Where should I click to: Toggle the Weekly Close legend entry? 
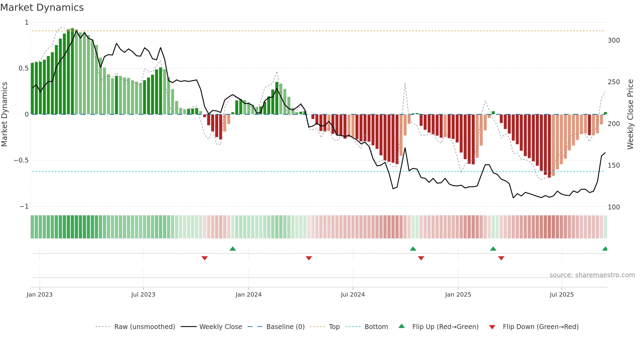click(211, 327)
